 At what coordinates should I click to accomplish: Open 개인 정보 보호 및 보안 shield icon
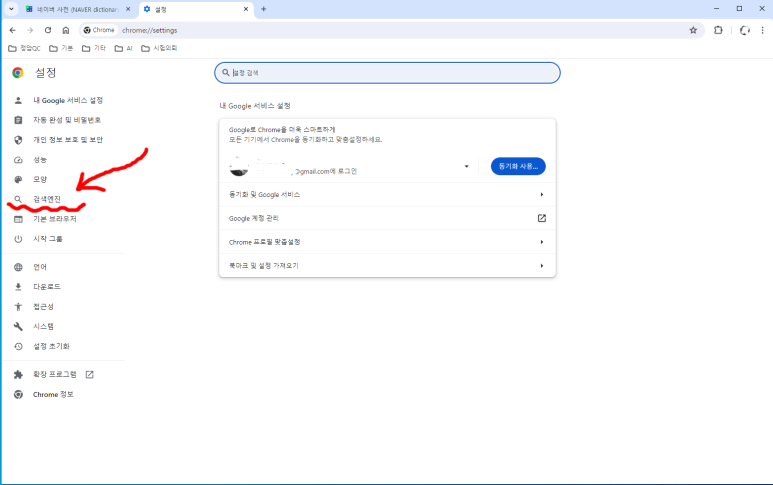click(18, 140)
